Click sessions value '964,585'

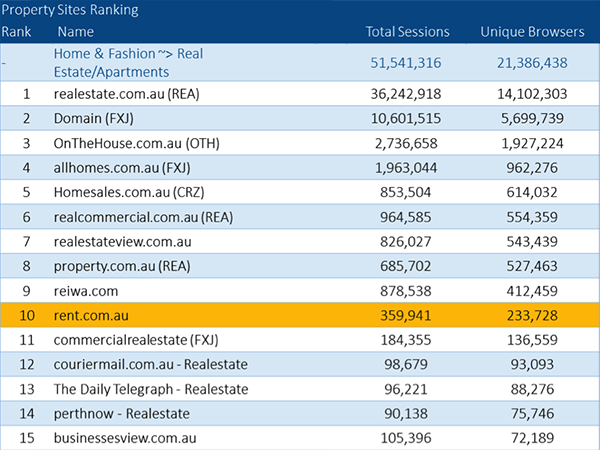pos(406,217)
